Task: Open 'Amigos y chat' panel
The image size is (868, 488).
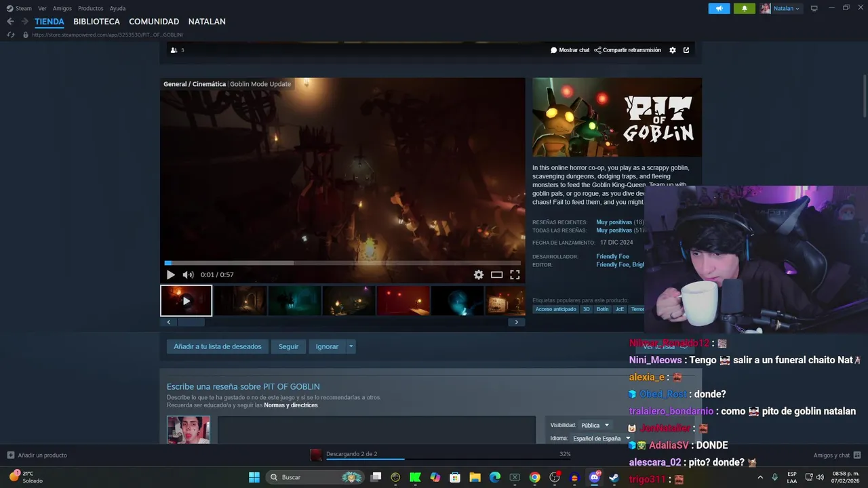Action: coord(837,455)
